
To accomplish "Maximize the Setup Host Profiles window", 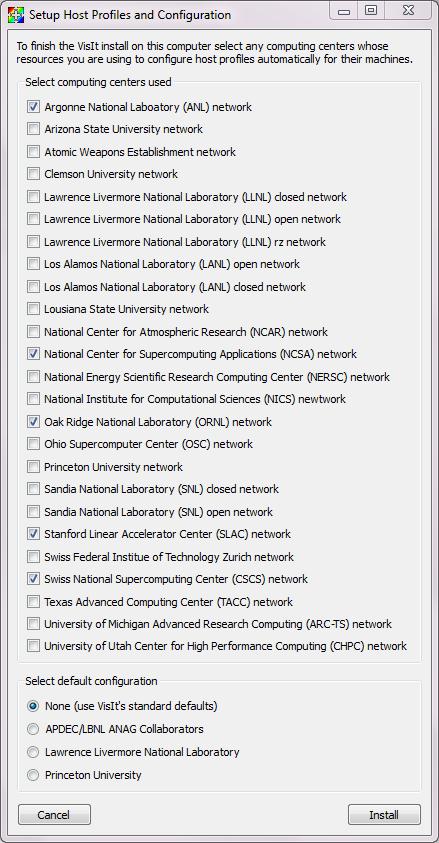I will (x=371, y=11).
